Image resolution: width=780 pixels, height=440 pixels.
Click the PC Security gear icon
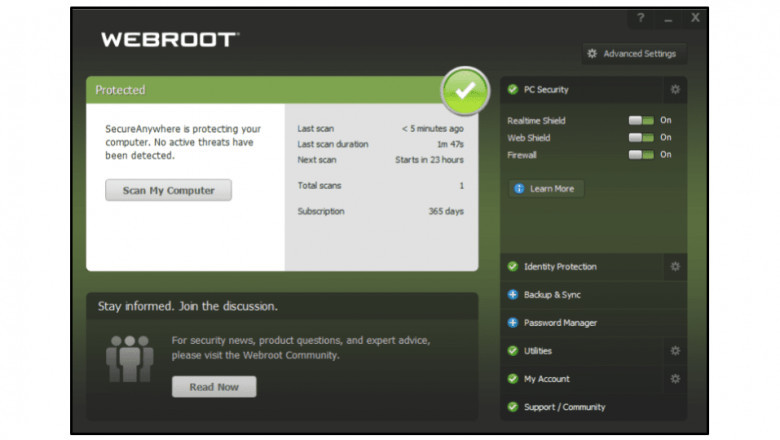[675, 90]
